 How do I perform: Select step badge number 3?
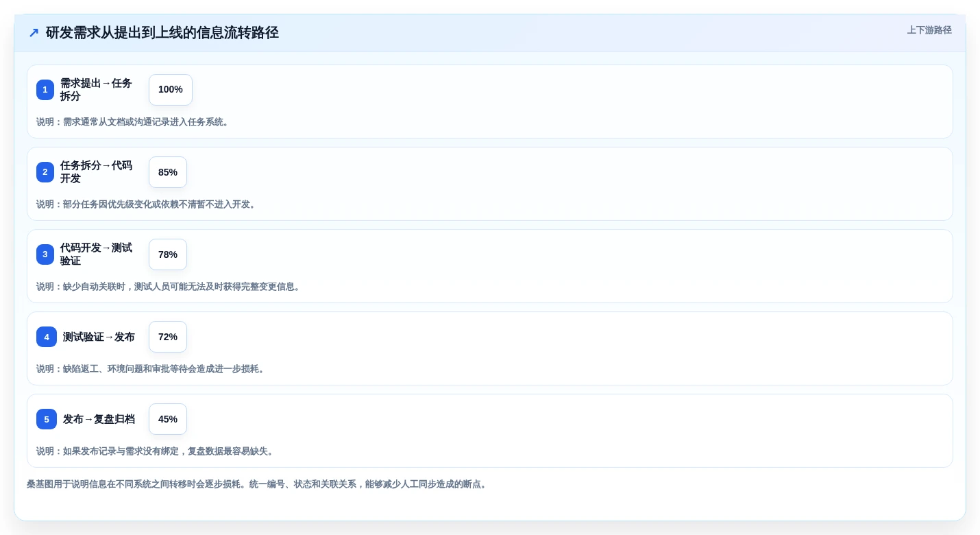[45, 254]
